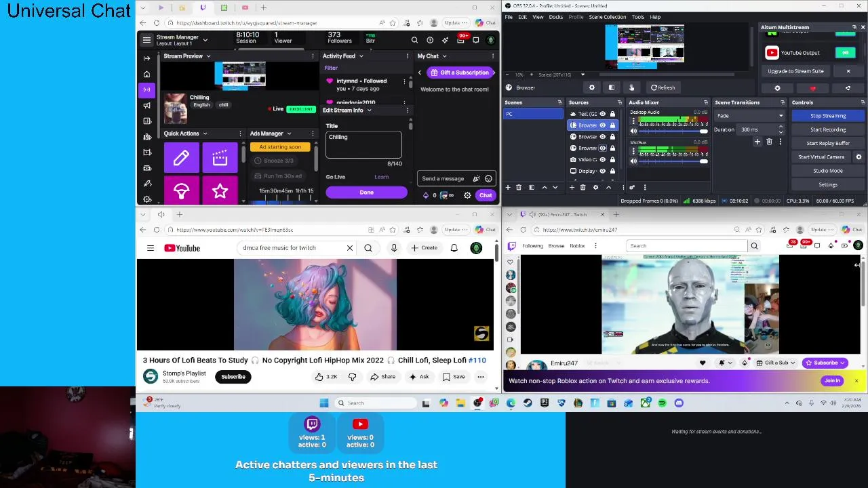The image size is (868, 488).
Task: Open the emote picker in My Chat
Action: (488, 179)
